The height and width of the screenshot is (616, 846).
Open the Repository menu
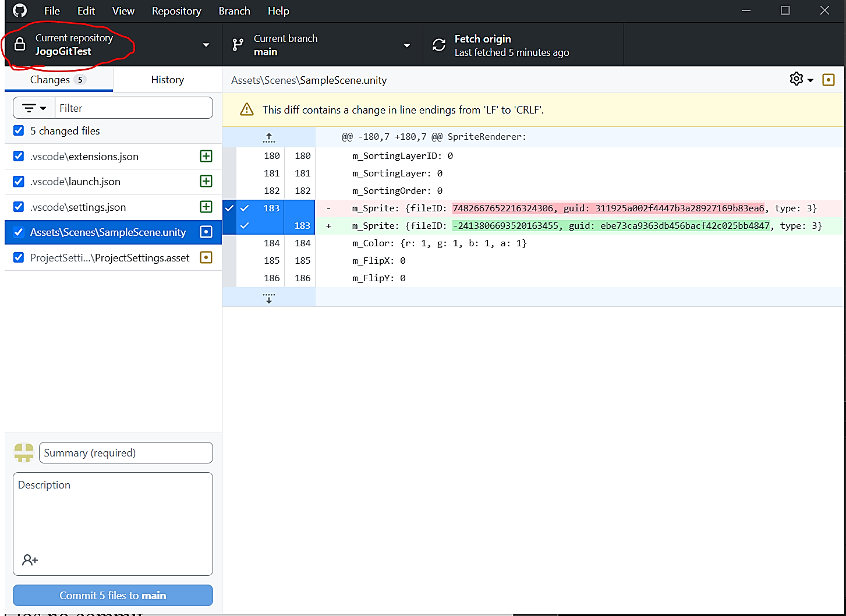tap(176, 11)
